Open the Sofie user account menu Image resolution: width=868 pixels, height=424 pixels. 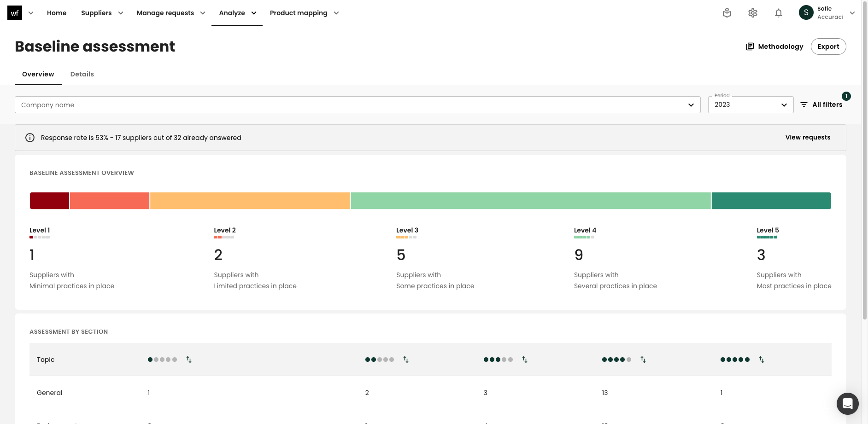[827, 13]
